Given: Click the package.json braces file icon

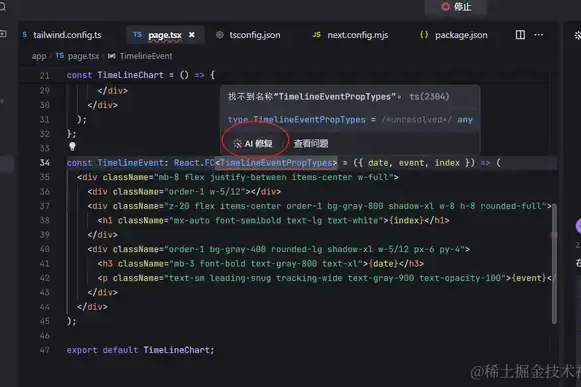Looking at the screenshot, I should [424, 35].
